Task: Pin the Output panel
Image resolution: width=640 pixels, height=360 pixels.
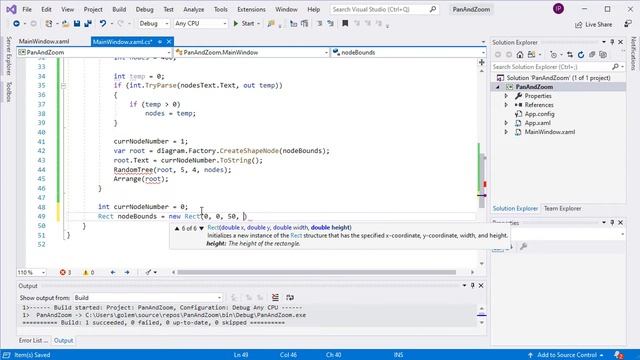Action: click(x=472, y=286)
